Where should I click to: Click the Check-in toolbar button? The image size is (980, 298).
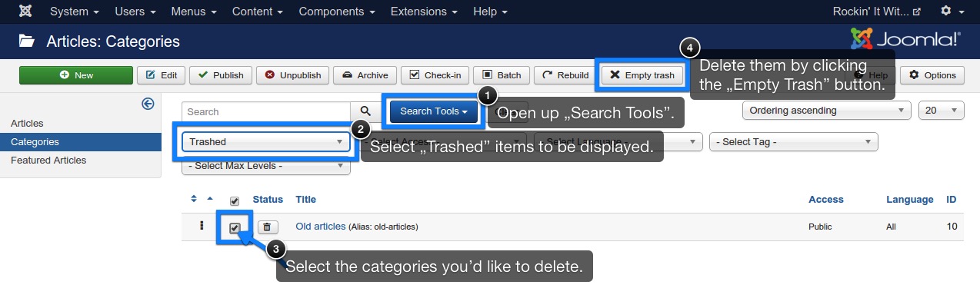tap(435, 75)
